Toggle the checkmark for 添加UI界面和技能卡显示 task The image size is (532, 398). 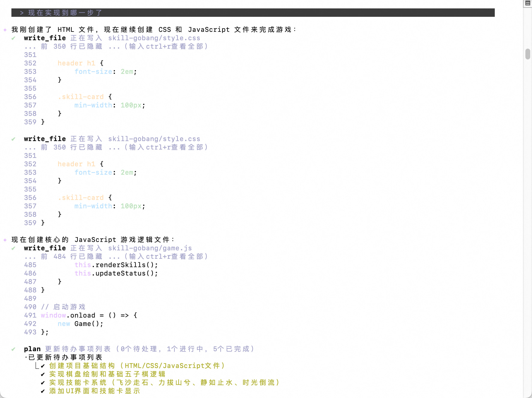(x=43, y=391)
